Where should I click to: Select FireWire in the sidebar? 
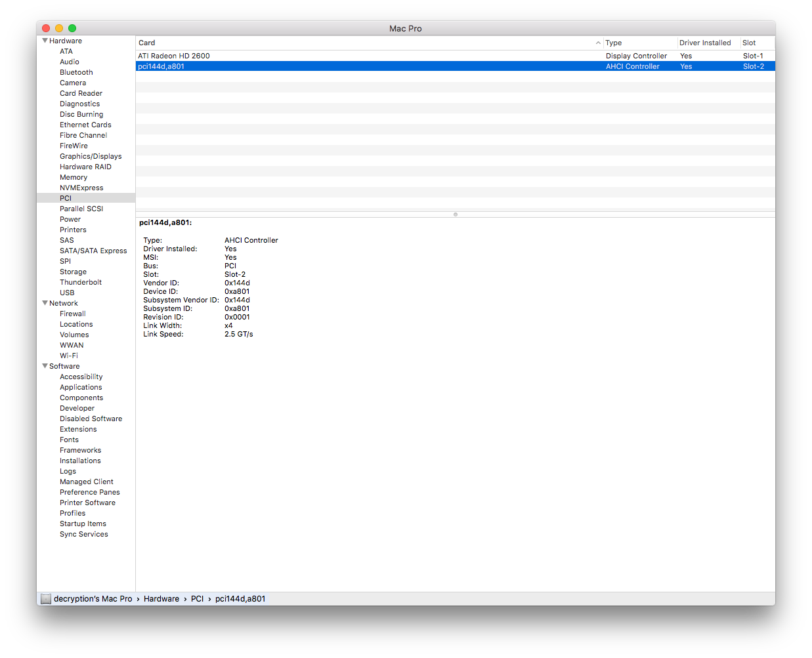click(74, 146)
